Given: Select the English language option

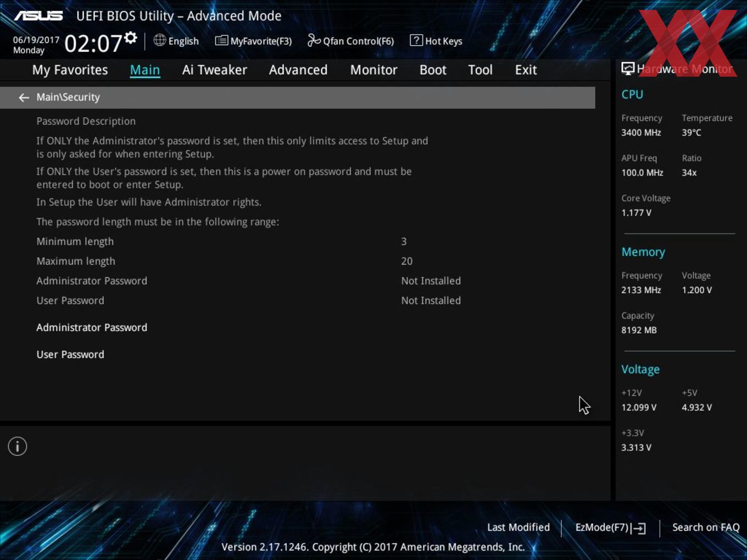Looking at the screenshot, I should (x=183, y=41).
